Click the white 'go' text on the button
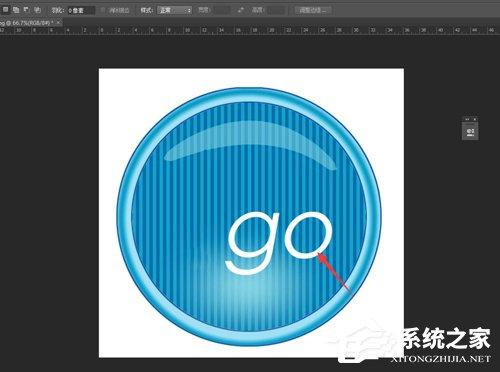Viewport: 500px width, 372px height. (279, 242)
